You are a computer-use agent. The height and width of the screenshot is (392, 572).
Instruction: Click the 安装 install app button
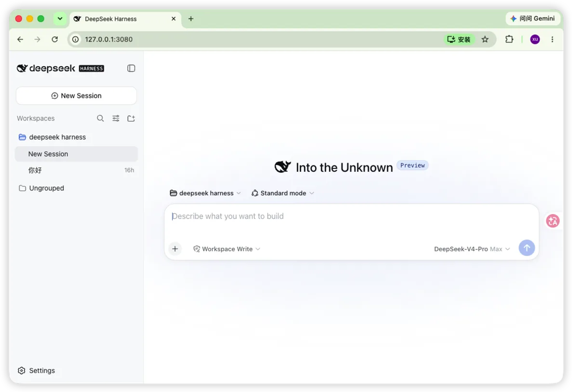(x=459, y=39)
